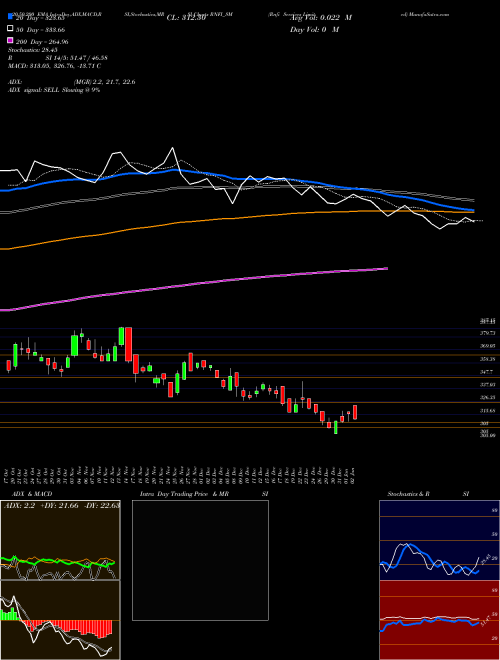Click the 326.33 price axis label

click(x=488, y=397)
